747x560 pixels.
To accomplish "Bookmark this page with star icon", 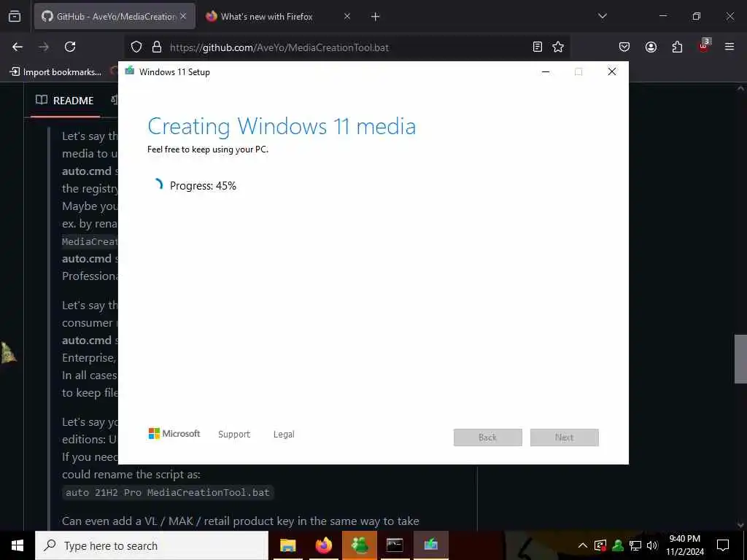I will coord(558,47).
